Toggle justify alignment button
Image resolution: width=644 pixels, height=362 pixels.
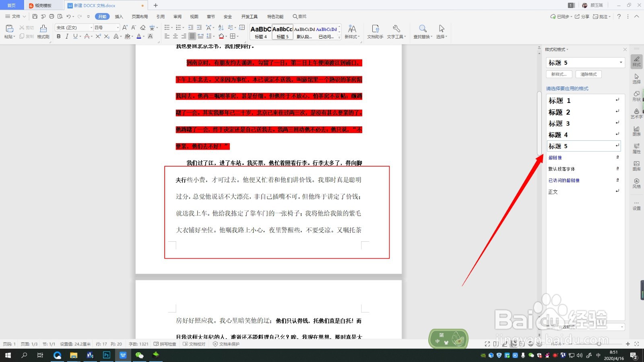(192, 36)
